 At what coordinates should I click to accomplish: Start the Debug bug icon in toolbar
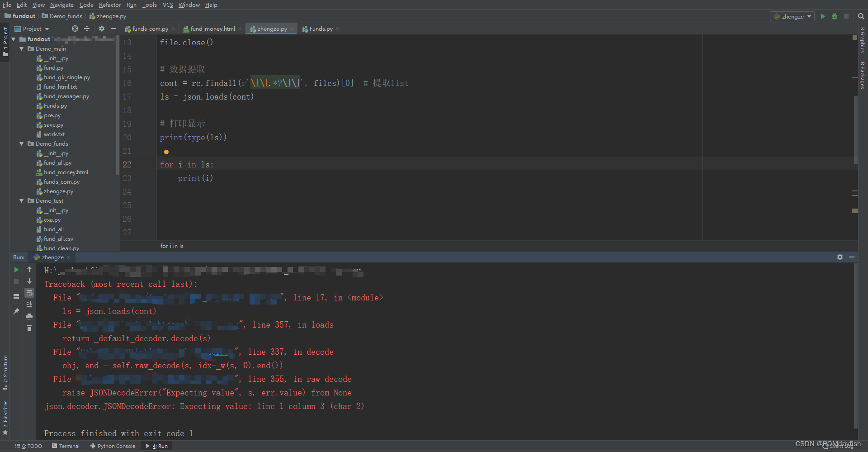pos(835,16)
